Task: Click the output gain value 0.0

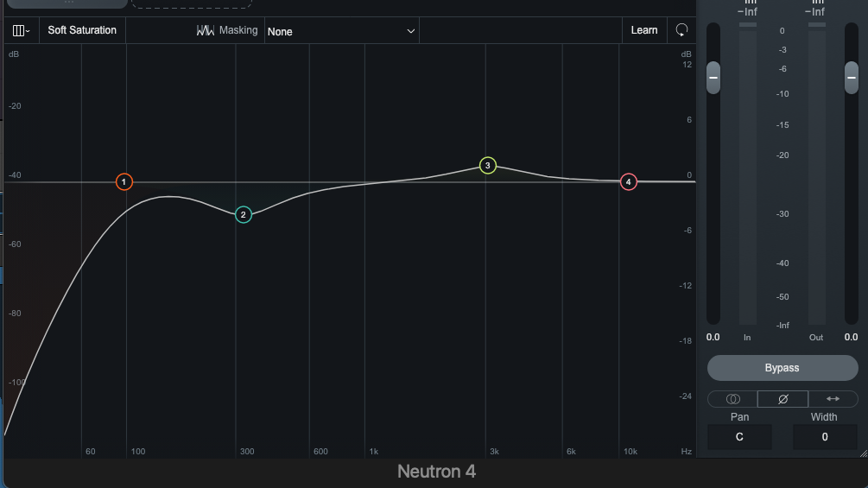Action: pos(851,337)
